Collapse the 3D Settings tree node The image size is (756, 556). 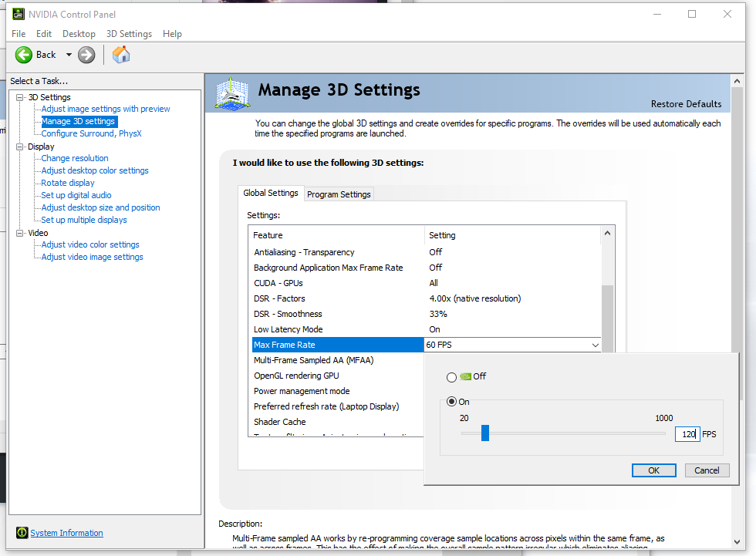[x=20, y=97]
